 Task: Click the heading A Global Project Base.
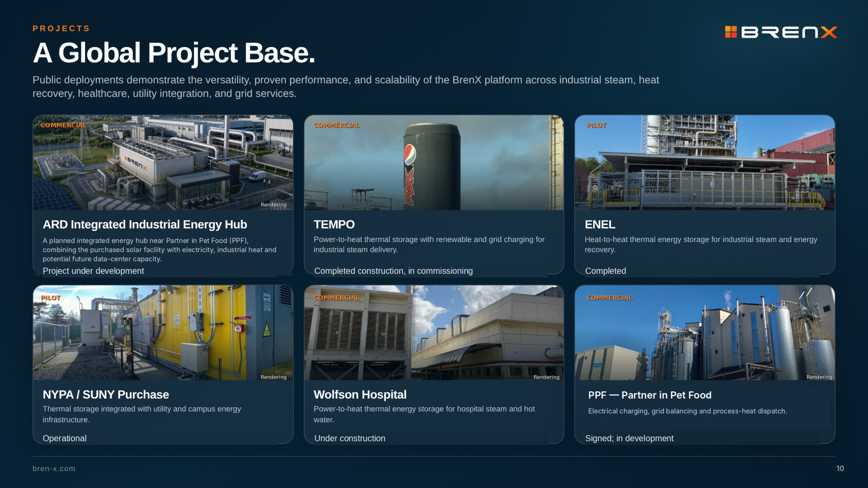point(174,53)
